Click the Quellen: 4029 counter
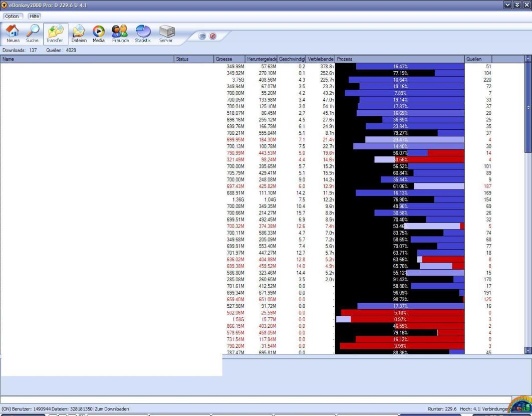Screen dimensions: 532x416 pyautogui.click(x=61, y=50)
